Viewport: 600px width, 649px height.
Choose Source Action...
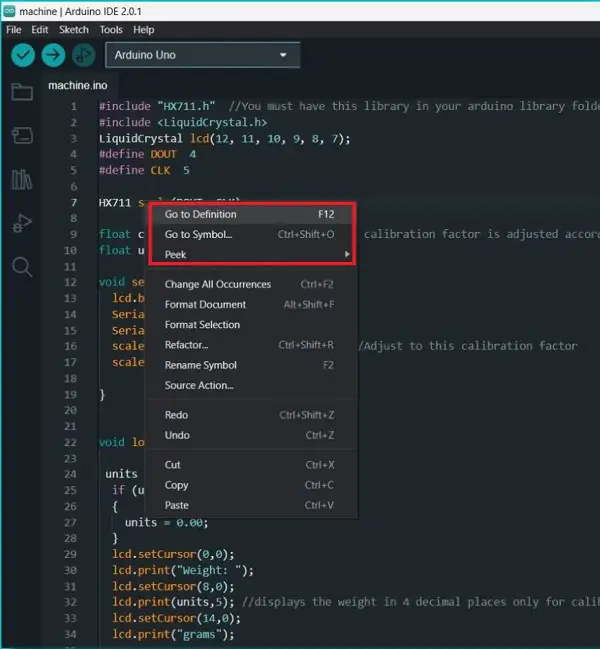click(x=252, y=385)
